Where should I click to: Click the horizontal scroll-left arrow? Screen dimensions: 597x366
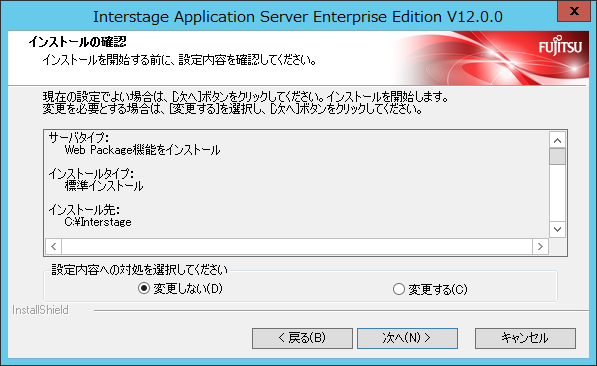54,246
